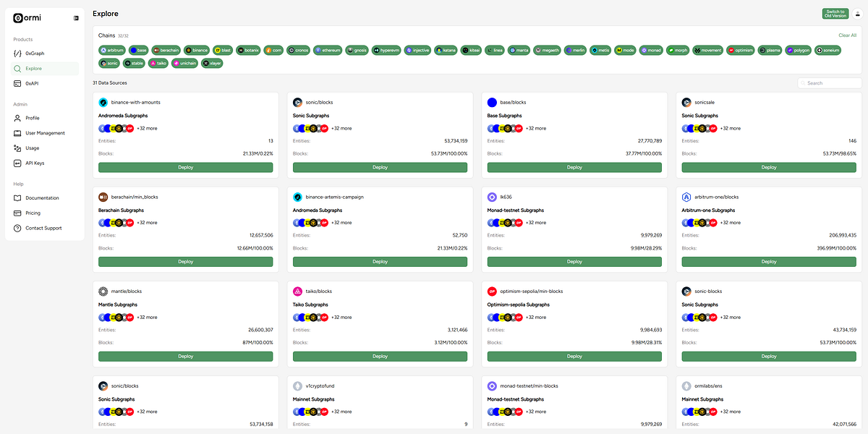Image resolution: width=868 pixels, height=434 pixels.
Task: Open the Pricing menu item
Action: click(x=46, y=213)
